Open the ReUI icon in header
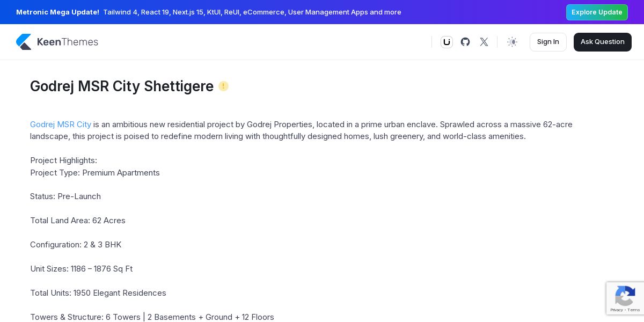 (447, 42)
